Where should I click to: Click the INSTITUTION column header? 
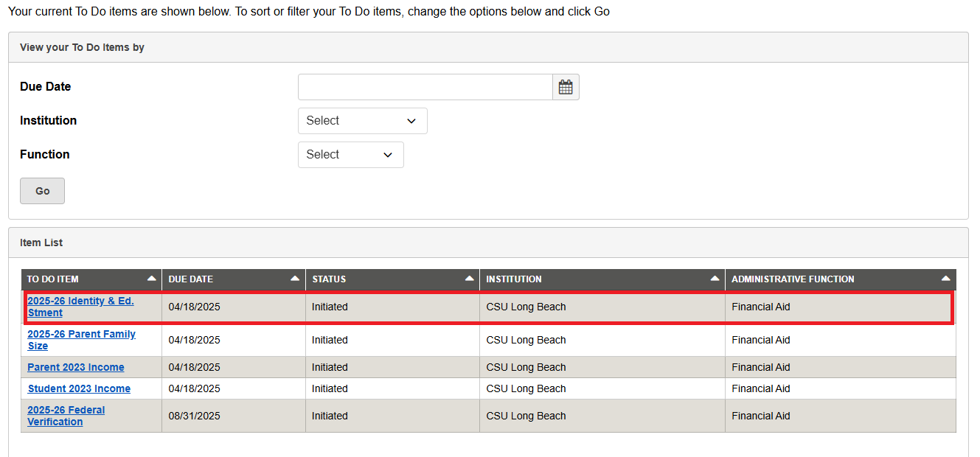pyautogui.click(x=514, y=279)
